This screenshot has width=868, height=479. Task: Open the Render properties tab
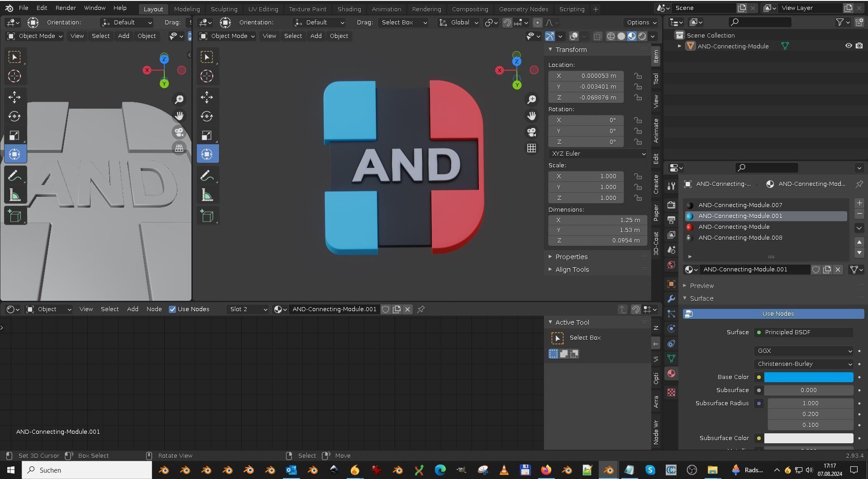pos(671,205)
